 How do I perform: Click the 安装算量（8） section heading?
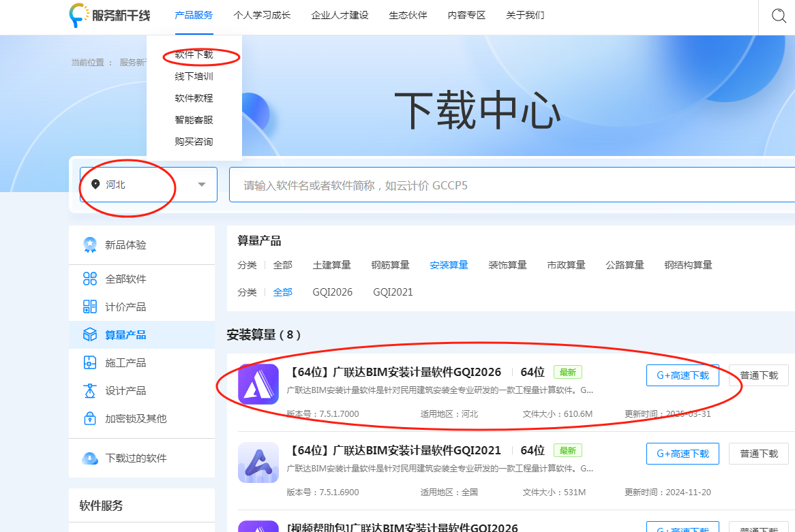pyautogui.click(x=264, y=335)
